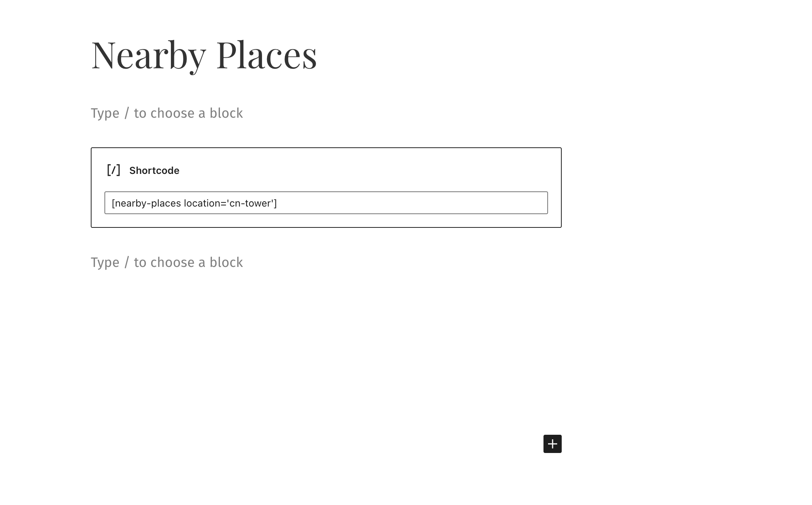This screenshot has width=812, height=505.
Task: Open the block inserter via plus icon
Action: [x=552, y=443]
